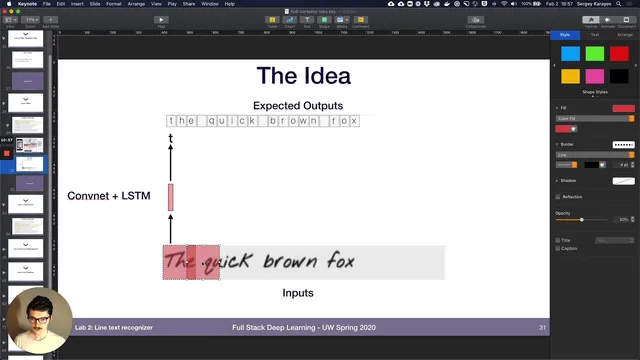Screen dimensions: 640x360
Task: Apply the yellow shape style
Action: click(x=570, y=76)
